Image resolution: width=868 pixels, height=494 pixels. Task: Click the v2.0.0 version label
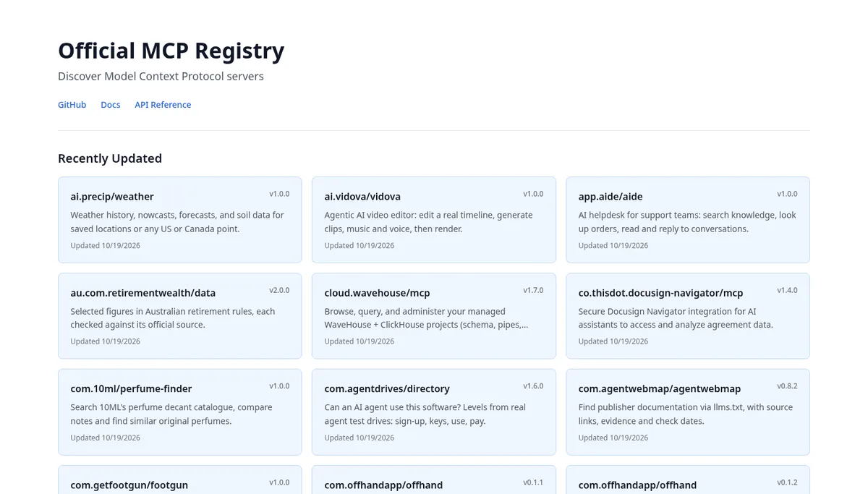[x=279, y=290]
